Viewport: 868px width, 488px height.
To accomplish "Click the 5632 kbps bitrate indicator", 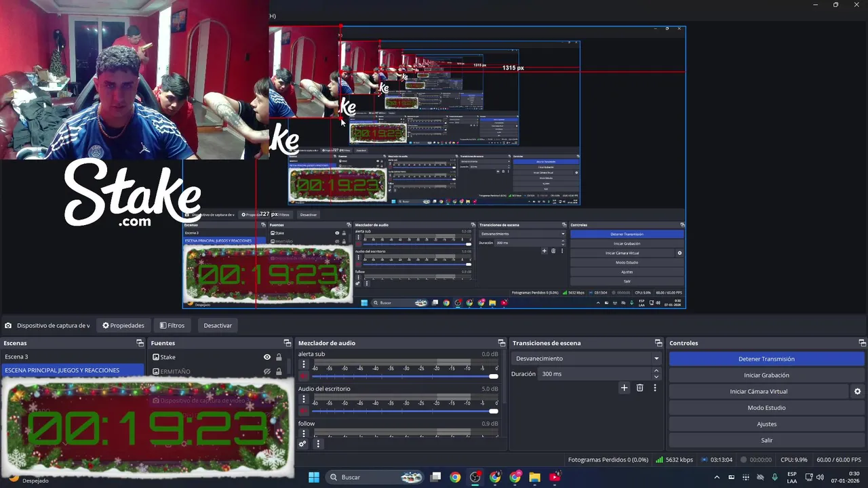I will [674, 460].
